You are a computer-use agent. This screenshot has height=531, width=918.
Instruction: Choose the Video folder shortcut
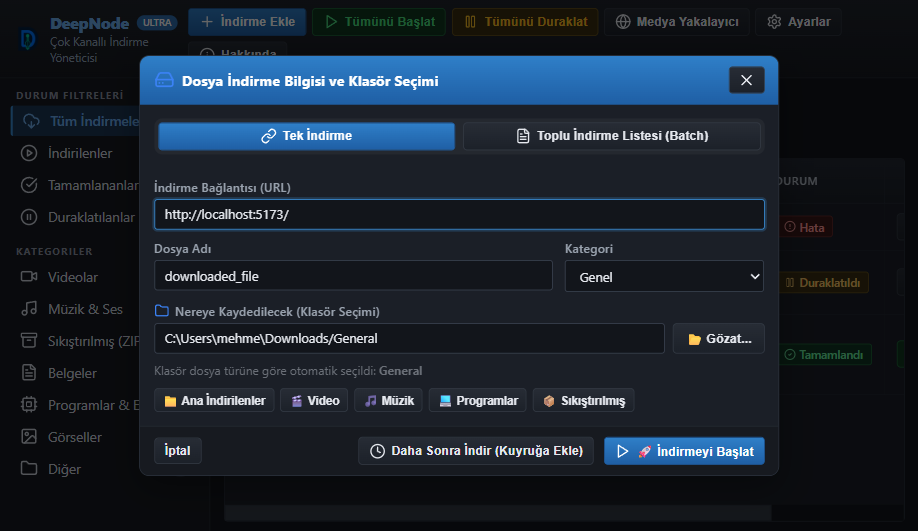(314, 400)
